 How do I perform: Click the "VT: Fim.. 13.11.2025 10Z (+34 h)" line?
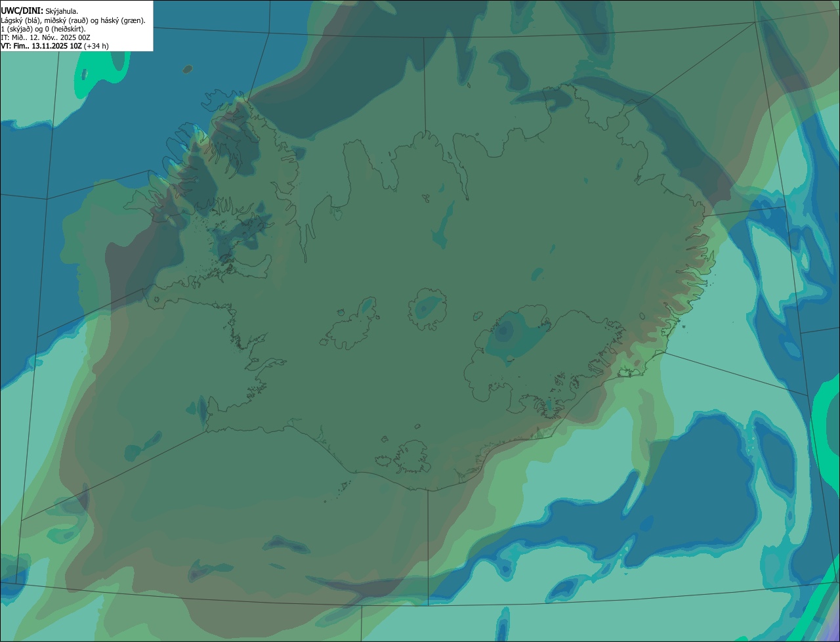tap(54, 46)
